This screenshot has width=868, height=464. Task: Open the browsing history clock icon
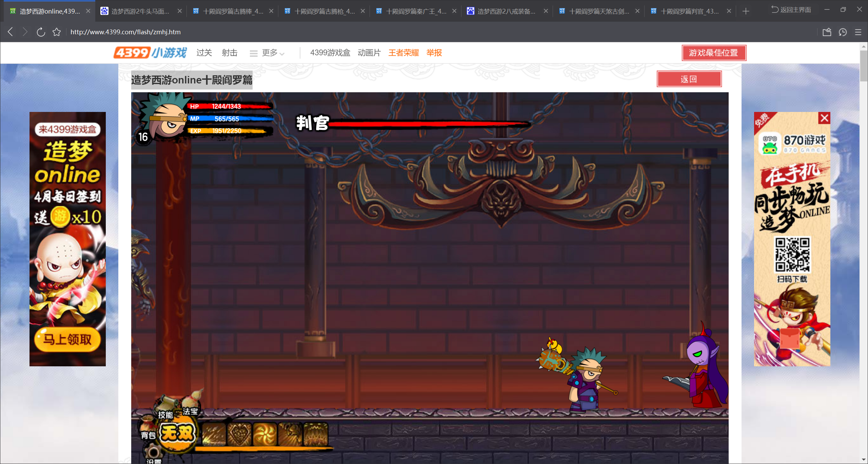[843, 32]
